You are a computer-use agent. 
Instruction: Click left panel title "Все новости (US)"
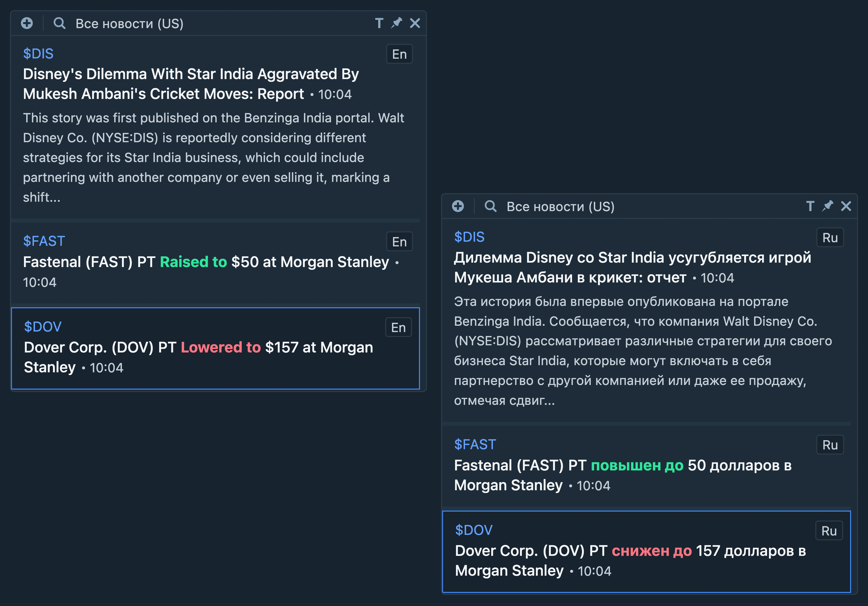[129, 24]
